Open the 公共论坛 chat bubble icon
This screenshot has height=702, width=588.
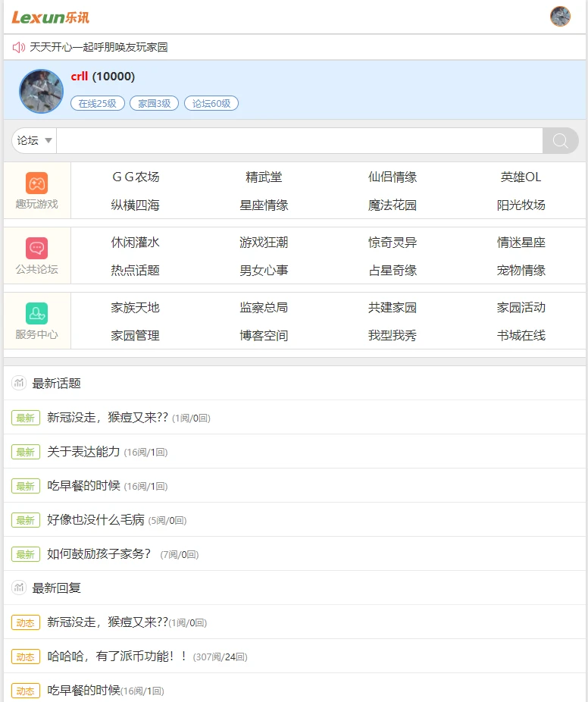pyautogui.click(x=36, y=248)
